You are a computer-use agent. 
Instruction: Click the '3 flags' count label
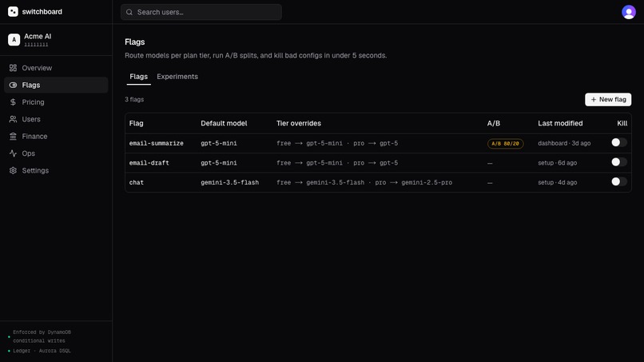134,99
